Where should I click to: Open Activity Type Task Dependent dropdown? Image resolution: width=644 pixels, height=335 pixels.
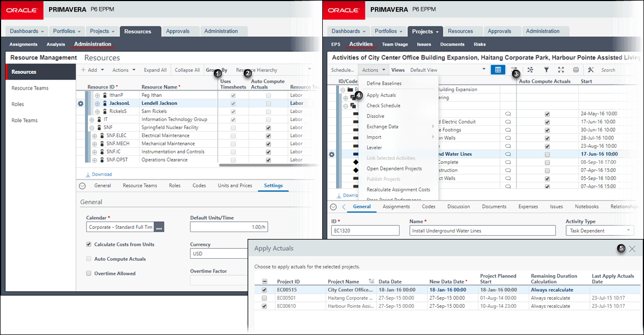pos(600,230)
